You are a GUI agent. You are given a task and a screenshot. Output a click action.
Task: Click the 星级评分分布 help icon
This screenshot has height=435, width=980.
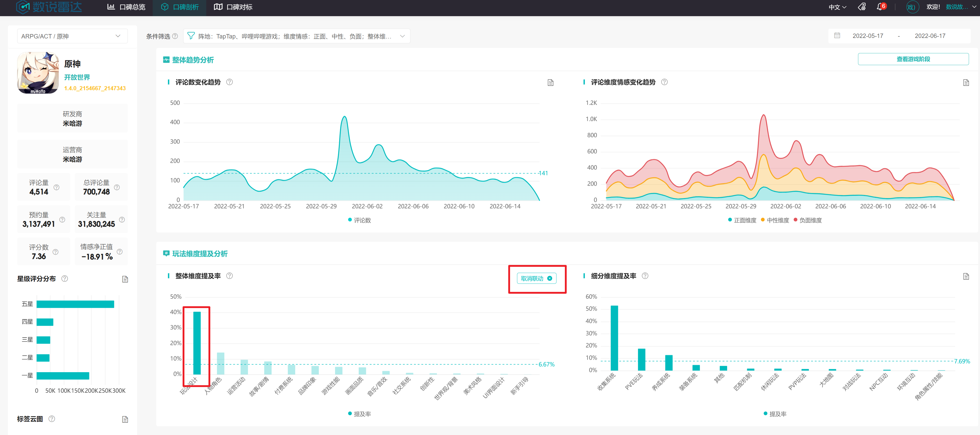pos(65,279)
